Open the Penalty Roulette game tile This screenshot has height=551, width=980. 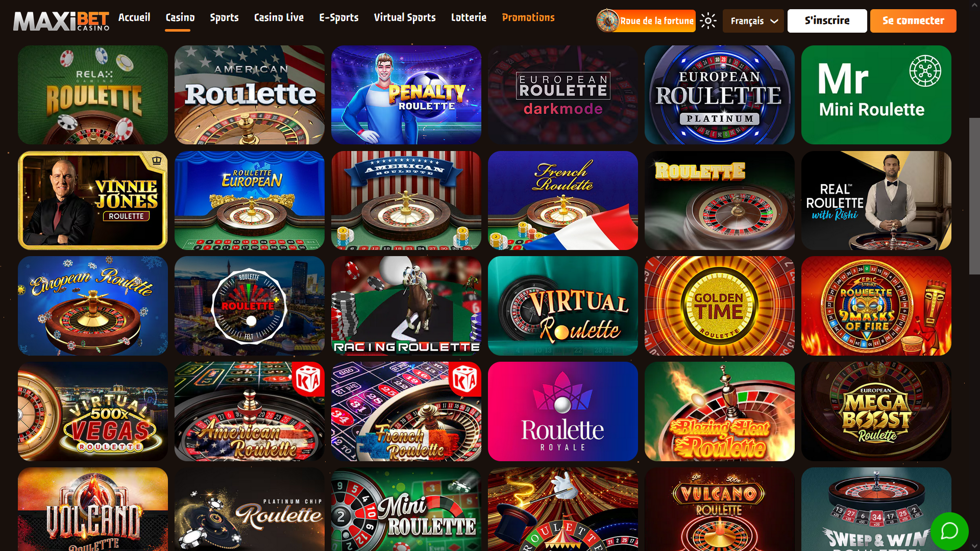[x=406, y=95]
